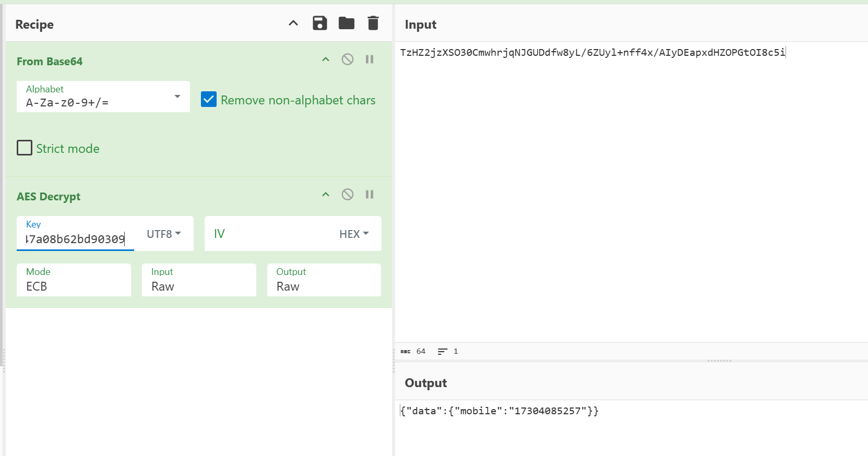Open the Output format Raw selector
The image size is (868, 456).
point(324,281)
